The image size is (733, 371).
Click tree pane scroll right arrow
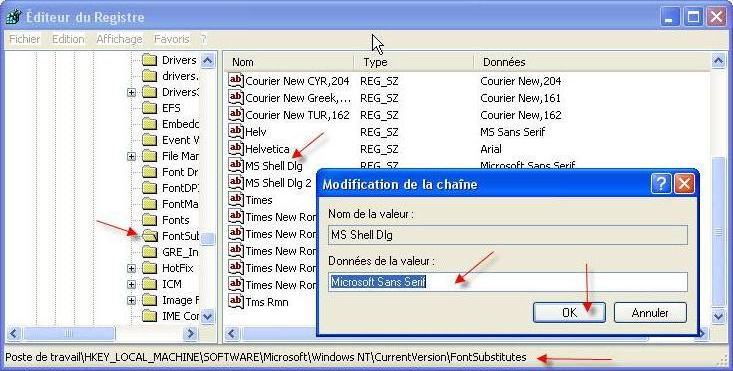[x=190, y=334]
